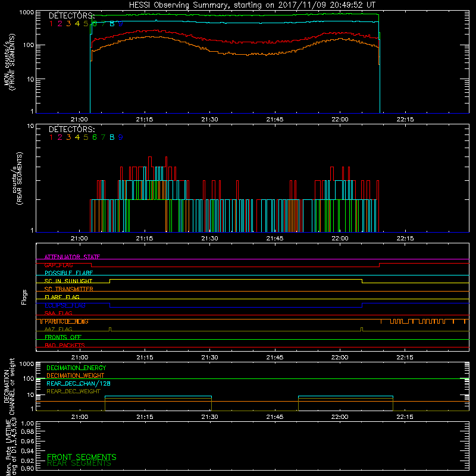Select yellow detector 4 in front segments legend
The image size is (476, 476).
point(77,24)
